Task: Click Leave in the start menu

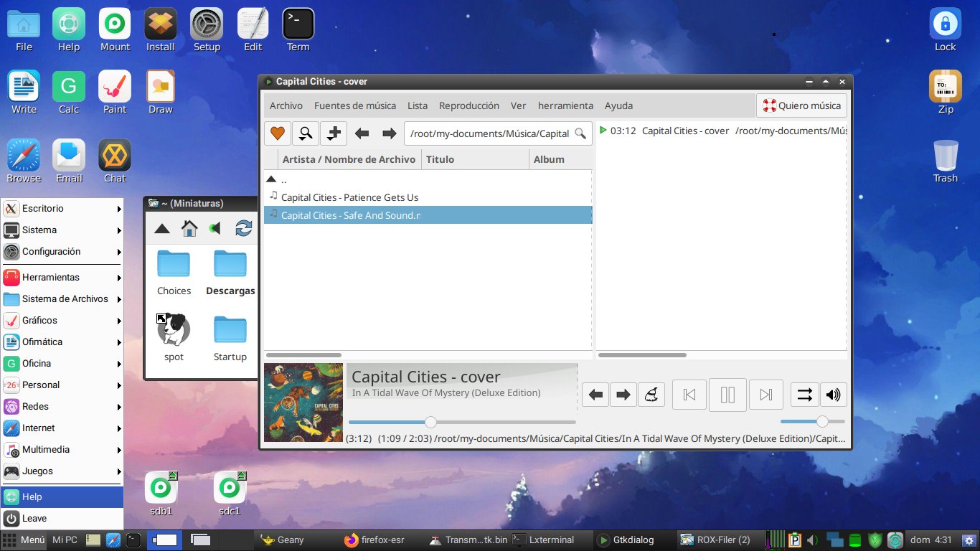Action: pyautogui.click(x=62, y=519)
